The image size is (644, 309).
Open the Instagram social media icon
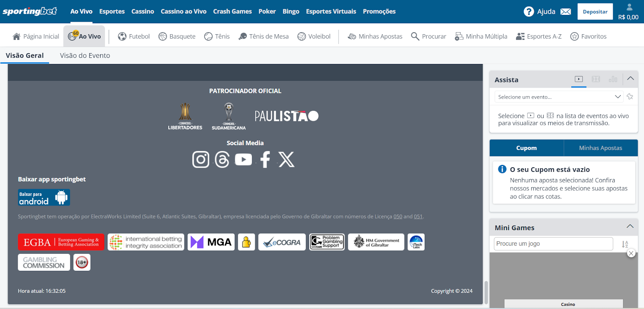[200, 159]
